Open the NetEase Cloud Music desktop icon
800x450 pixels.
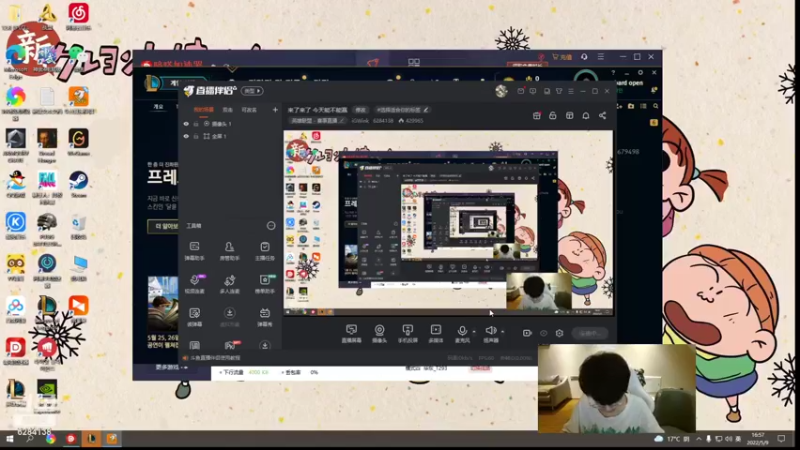click(x=79, y=17)
